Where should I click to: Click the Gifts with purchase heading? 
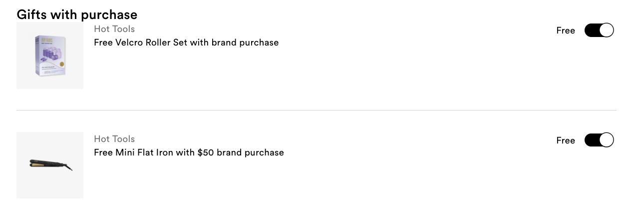77,14
